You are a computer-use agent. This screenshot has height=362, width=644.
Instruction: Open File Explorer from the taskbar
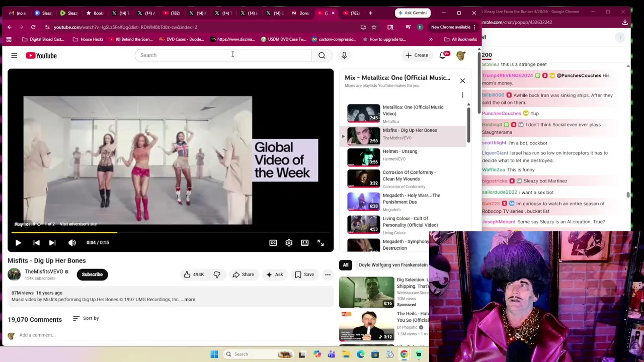(x=346, y=354)
